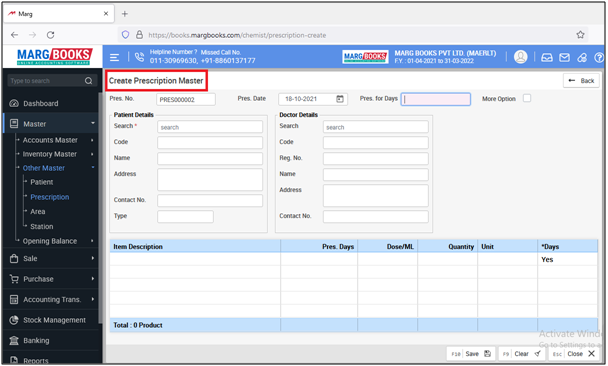This screenshot has width=608, height=366.
Task: Click the sidebar vertical scrollbar
Action: [100, 209]
